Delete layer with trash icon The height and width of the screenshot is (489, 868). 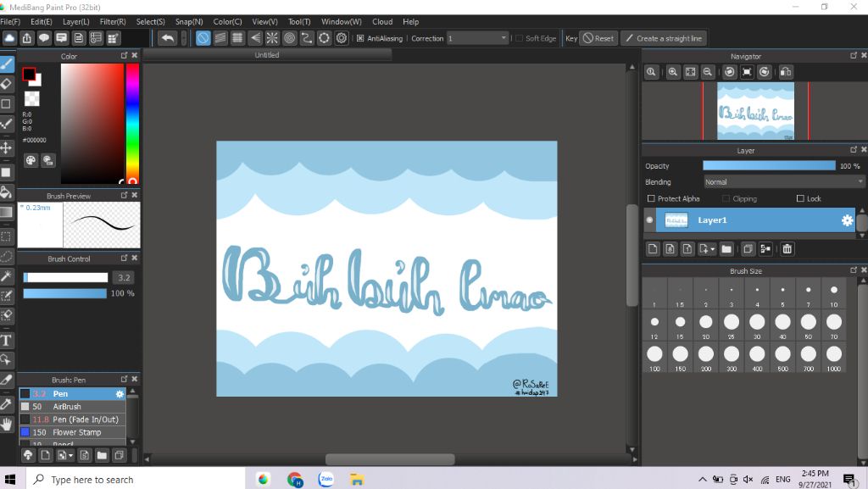point(787,249)
